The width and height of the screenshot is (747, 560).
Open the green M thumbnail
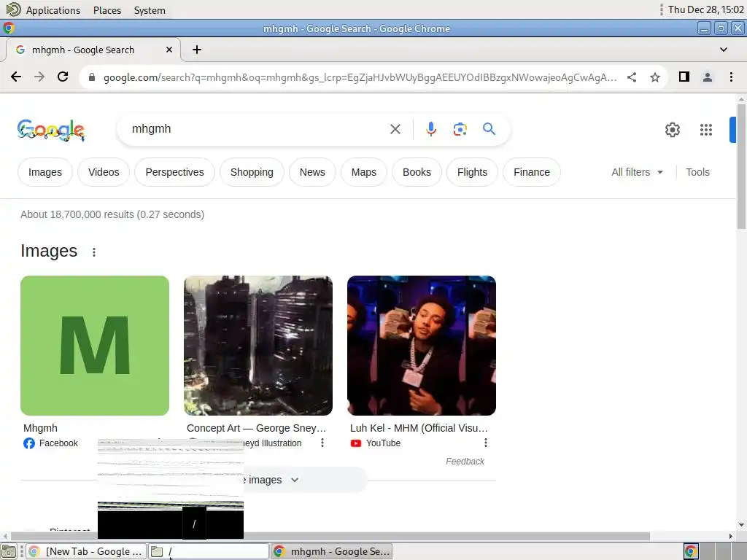click(x=95, y=345)
